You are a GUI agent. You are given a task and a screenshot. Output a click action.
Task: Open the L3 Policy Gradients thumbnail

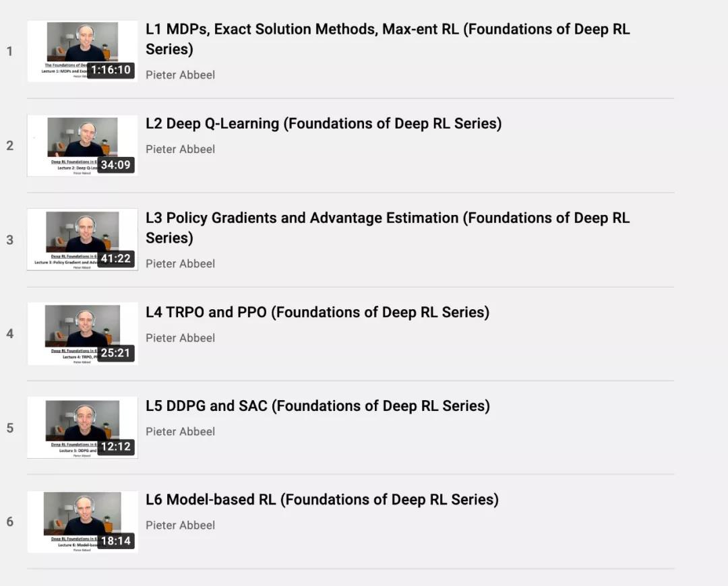point(83,239)
